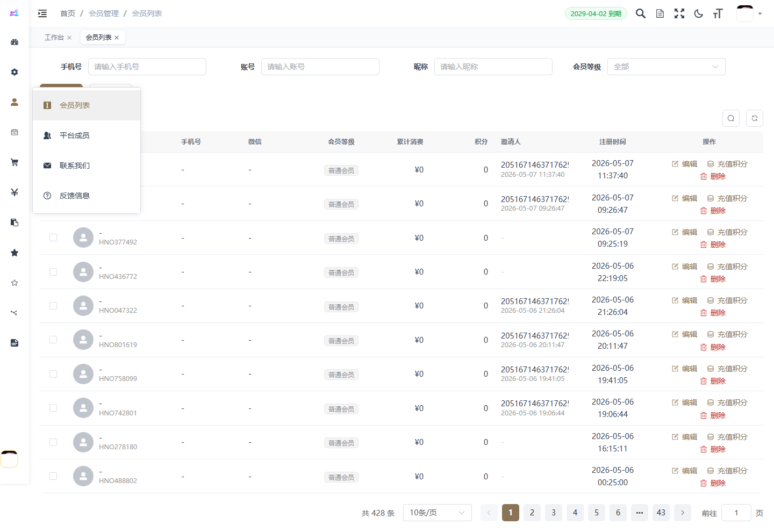
Task: Open the 10条/页 page size dropdown
Action: tap(438, 513)
